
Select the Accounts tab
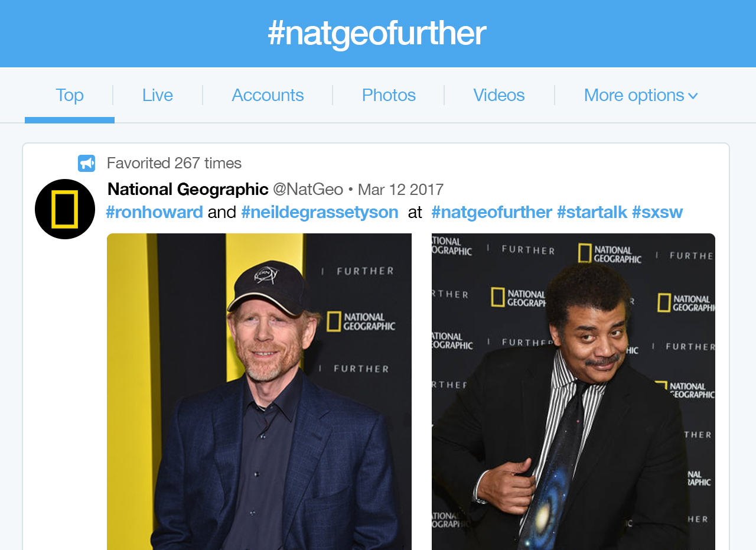tap(268, 95)
